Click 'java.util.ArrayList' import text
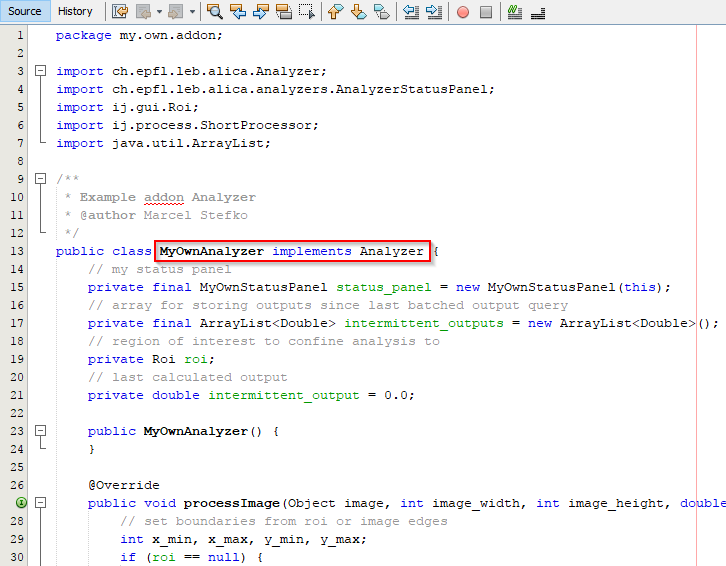Image resolution: width=726 pixels, height=566 pixels. coord(188,144)
